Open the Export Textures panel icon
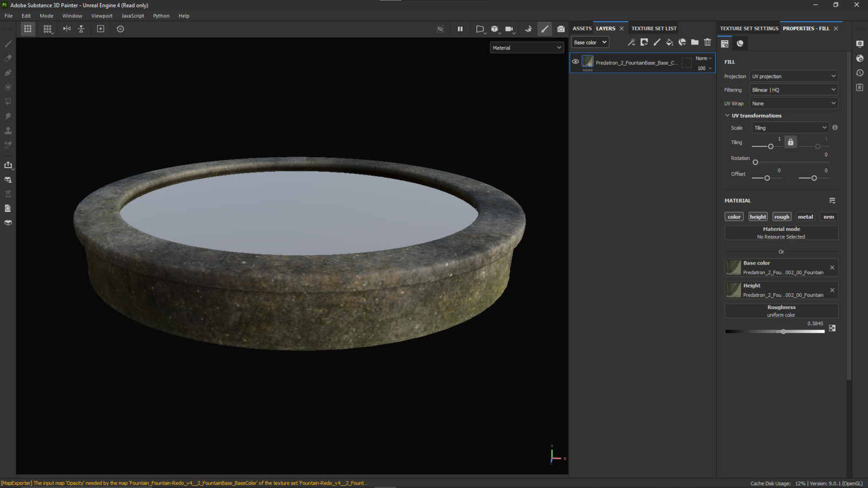Image resolution: width=868 pixels, height=488 pixels. 8,165
